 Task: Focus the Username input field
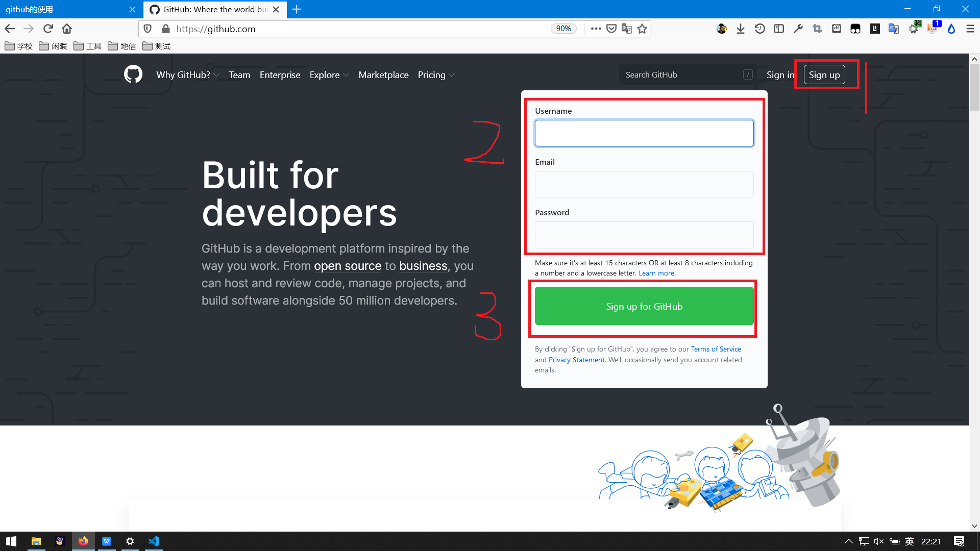click(x=644, y=133)
